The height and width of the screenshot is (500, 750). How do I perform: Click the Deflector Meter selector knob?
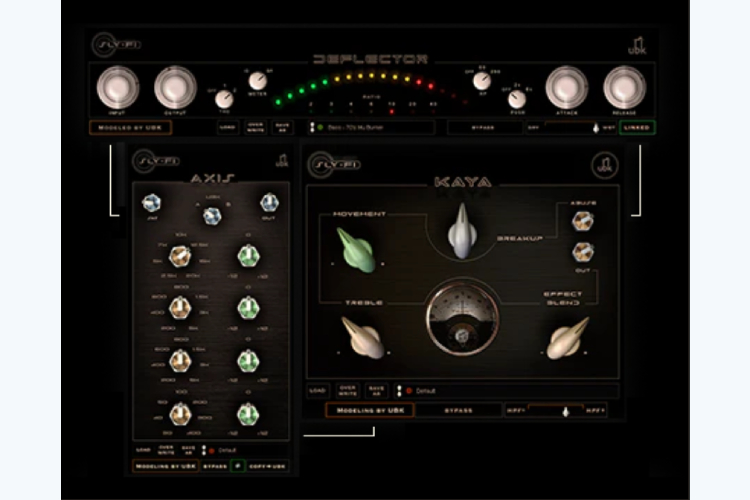(257, 81)
